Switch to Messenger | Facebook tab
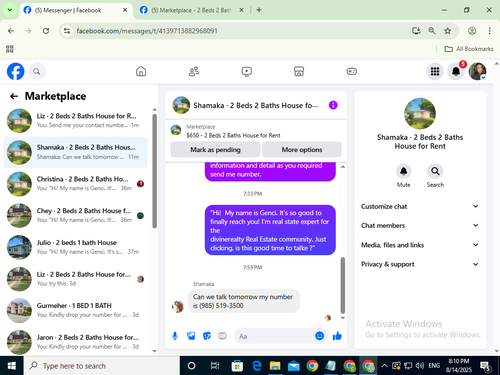The image size is (500, 375). pyautogui.click(x=76, y=10)
